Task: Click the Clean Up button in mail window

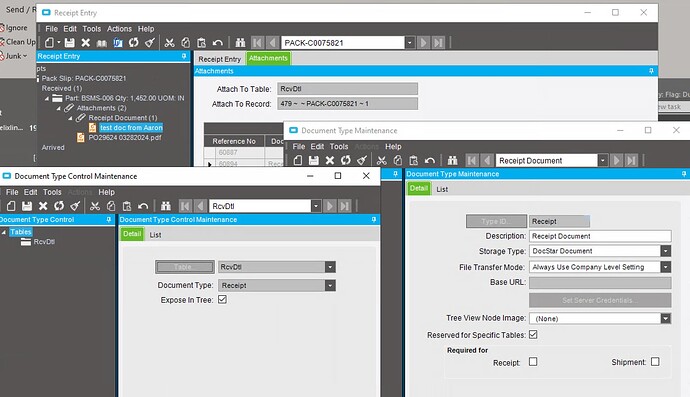Action: pos(18,42)
